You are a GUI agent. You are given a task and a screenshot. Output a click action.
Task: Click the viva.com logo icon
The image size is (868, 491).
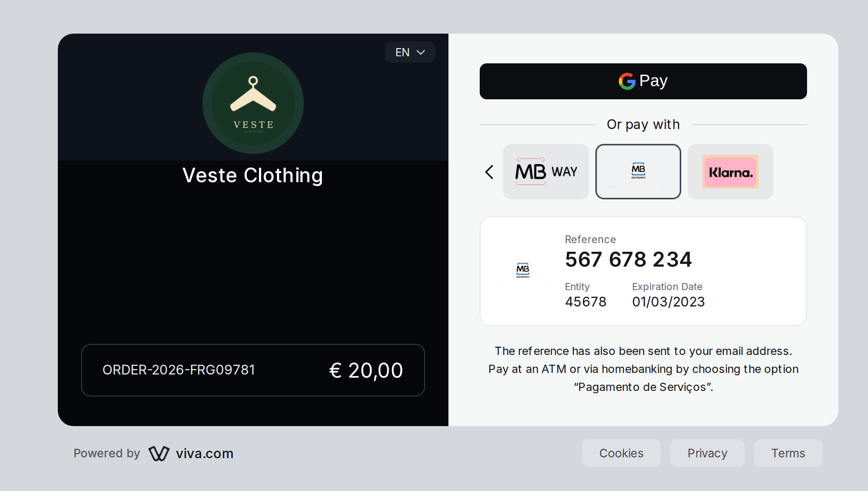(x=159, y=453)
